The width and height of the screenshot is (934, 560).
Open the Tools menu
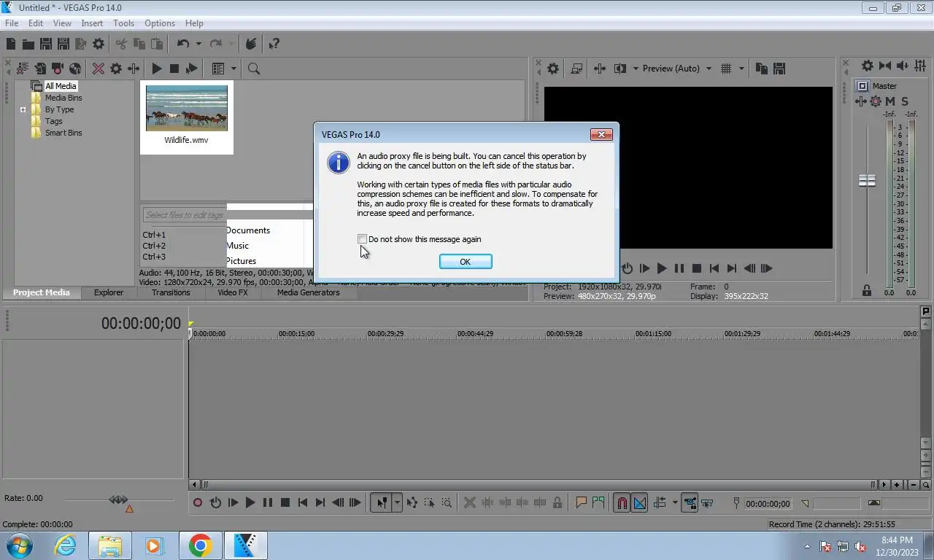point(123,23)
